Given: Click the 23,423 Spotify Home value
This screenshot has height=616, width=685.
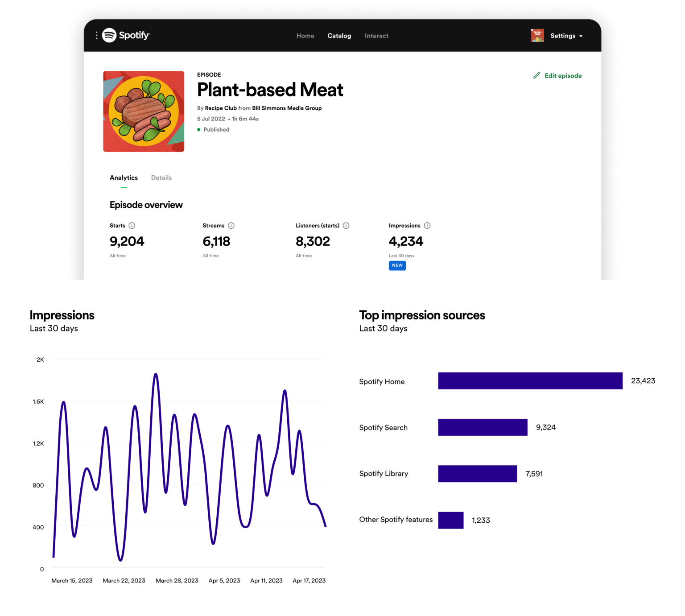Looking at the screenshot, I should [643, 381].
